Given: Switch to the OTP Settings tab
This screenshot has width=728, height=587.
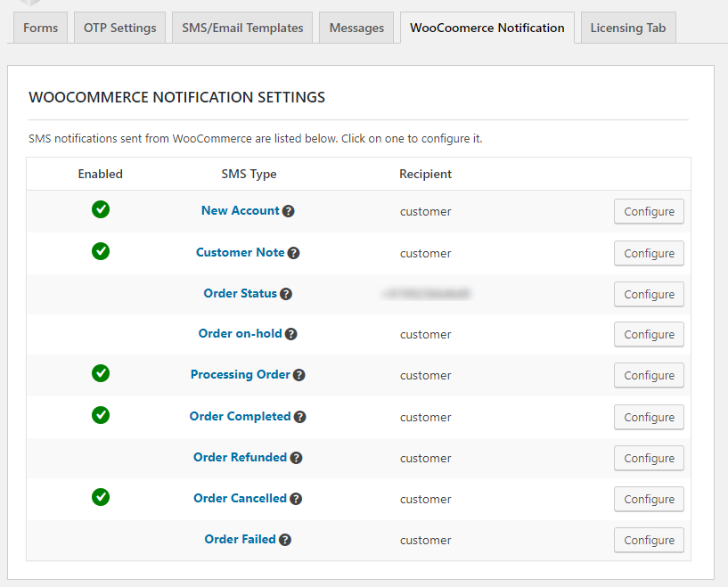Looking at the screenshot, I should pos(120,28).
